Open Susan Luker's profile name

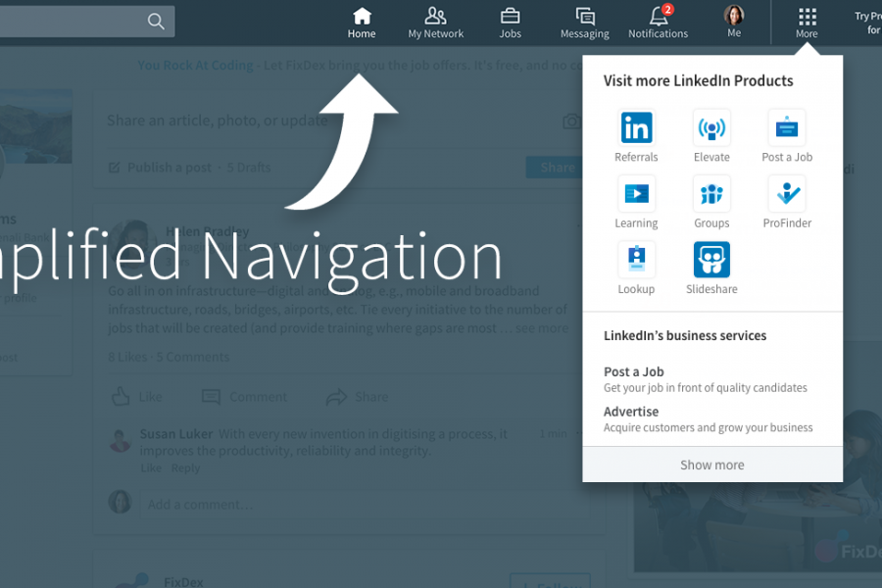(x=176, y=434)
